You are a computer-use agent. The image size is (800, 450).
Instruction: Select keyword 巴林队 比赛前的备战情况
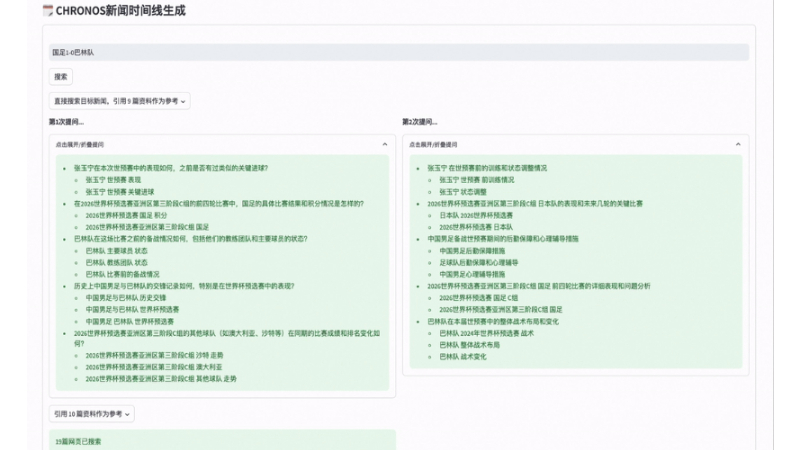122,274
